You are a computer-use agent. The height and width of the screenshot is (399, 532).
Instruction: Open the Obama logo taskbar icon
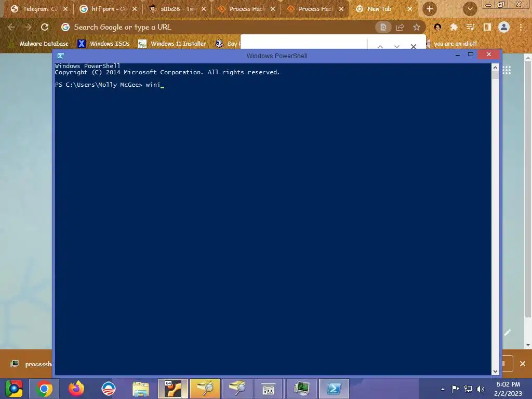[109, 389]
